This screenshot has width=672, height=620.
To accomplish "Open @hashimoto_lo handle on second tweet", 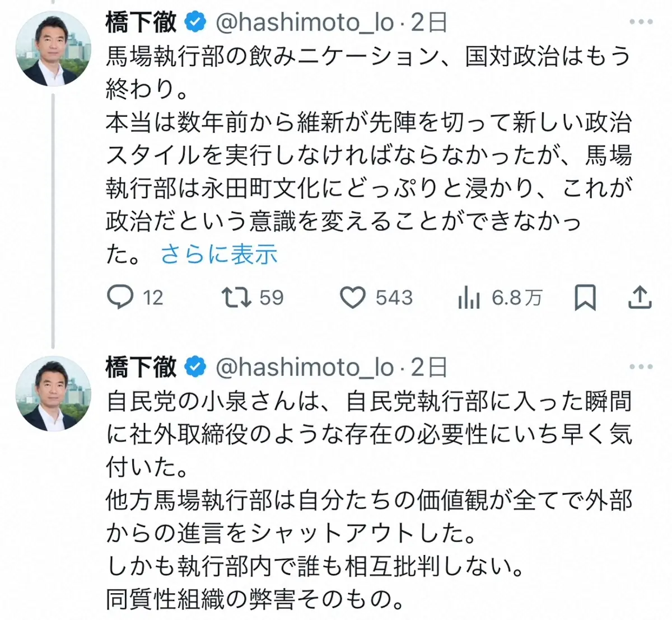I will pyautogui.click(x=305, y=367).
